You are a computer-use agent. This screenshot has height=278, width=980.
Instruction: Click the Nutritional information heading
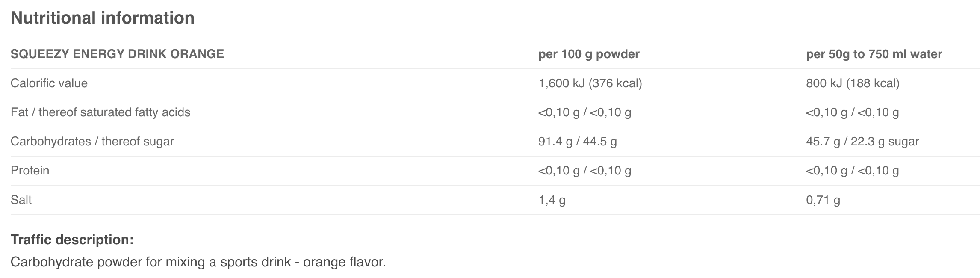(103, 18)
